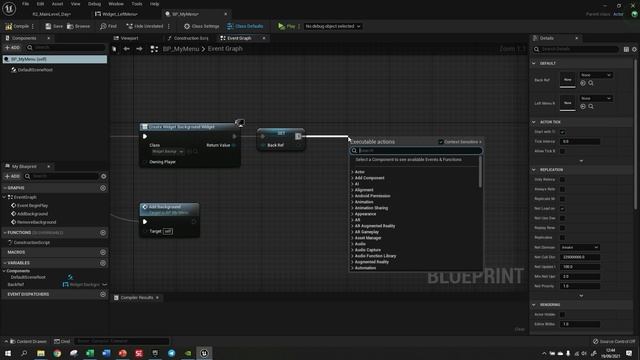Select DefaultSceneRoot in Components tree
Image resolution: width=640 pixels, height=360 pixels.
pos(35,70)
